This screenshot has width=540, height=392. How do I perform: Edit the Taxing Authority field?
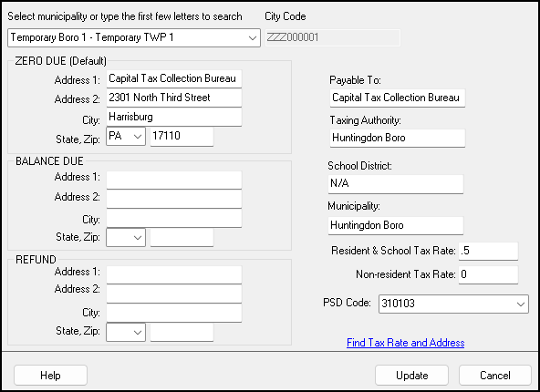pos(398,138)
